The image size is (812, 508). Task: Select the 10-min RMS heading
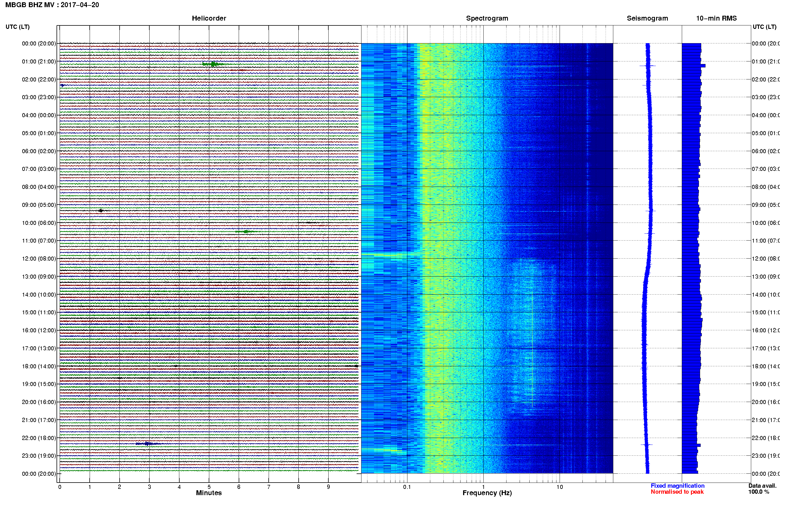click(x=716, y=18)
